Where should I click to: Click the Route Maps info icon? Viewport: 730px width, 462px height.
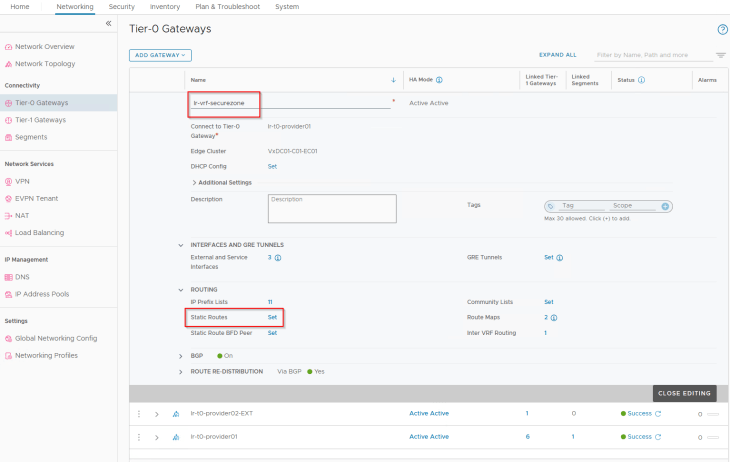554,317
